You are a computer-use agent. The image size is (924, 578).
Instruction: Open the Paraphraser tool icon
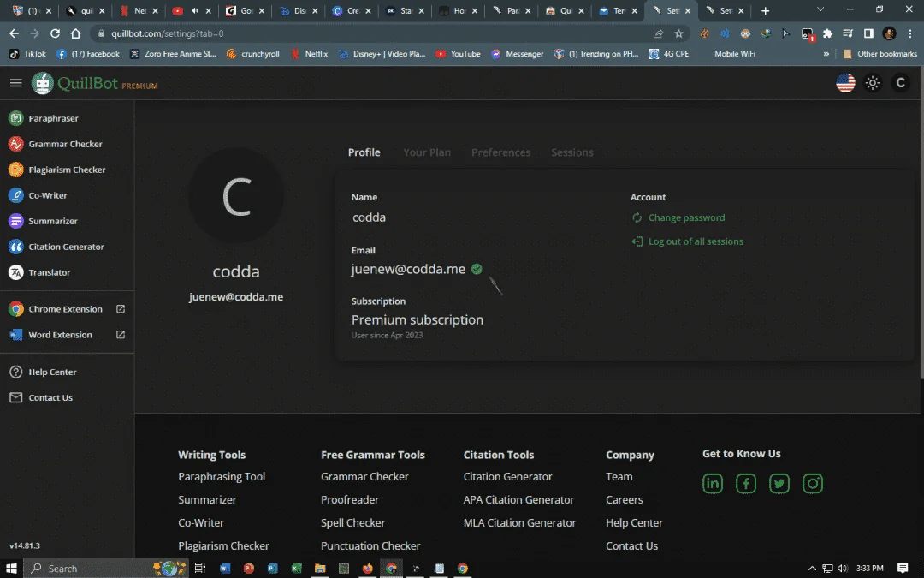coord(16,118)
